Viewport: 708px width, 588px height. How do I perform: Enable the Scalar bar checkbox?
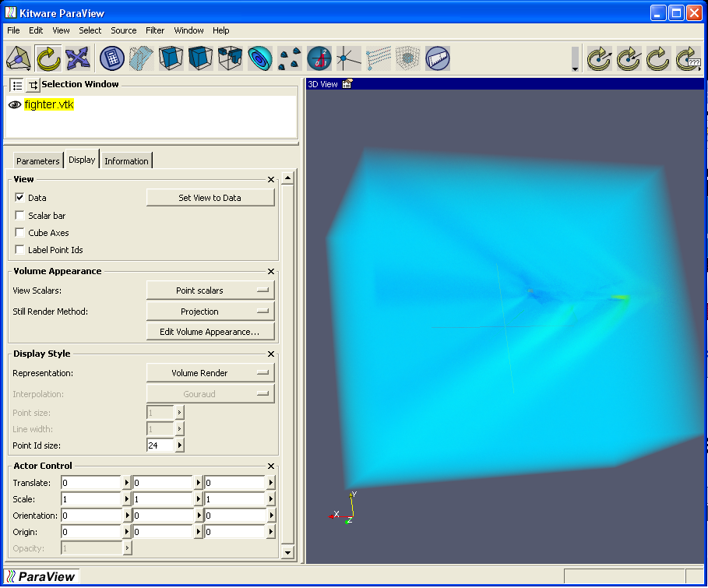(19, 215)
